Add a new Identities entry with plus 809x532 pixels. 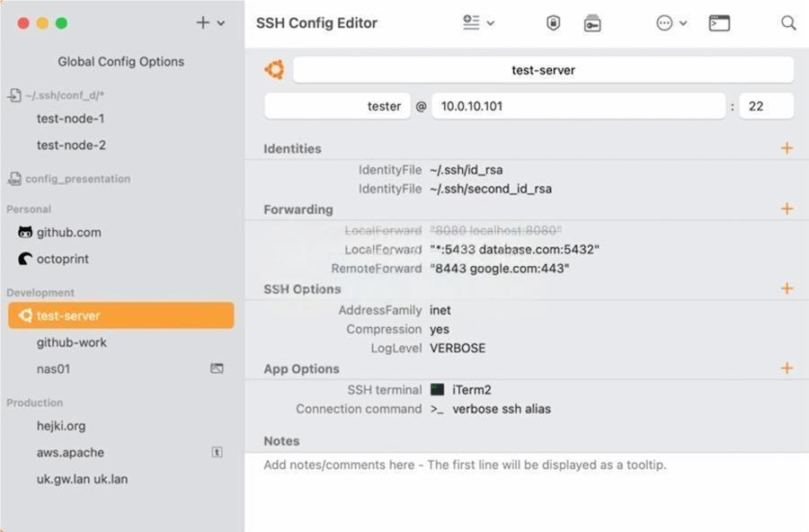(787, 148)
